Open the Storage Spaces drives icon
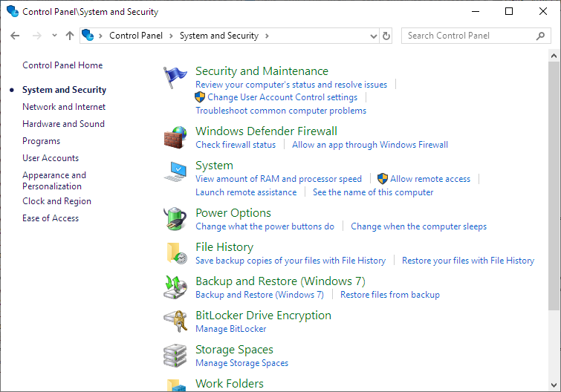The image size is (561, 392). click(x=175, y=356)
